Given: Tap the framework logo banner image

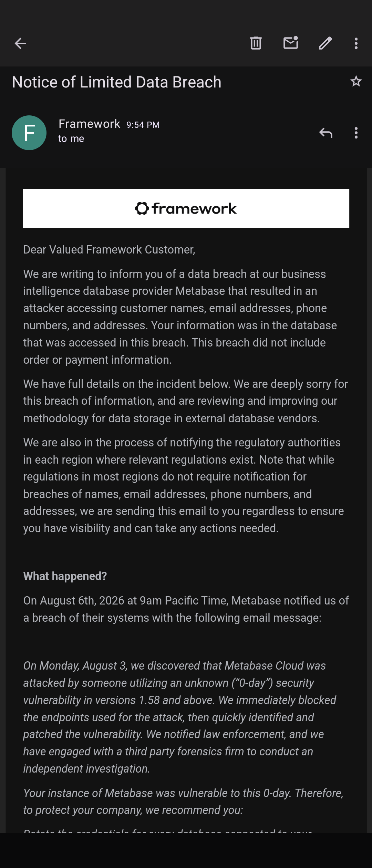Looking at the screenshot, I should pos(186,208).
